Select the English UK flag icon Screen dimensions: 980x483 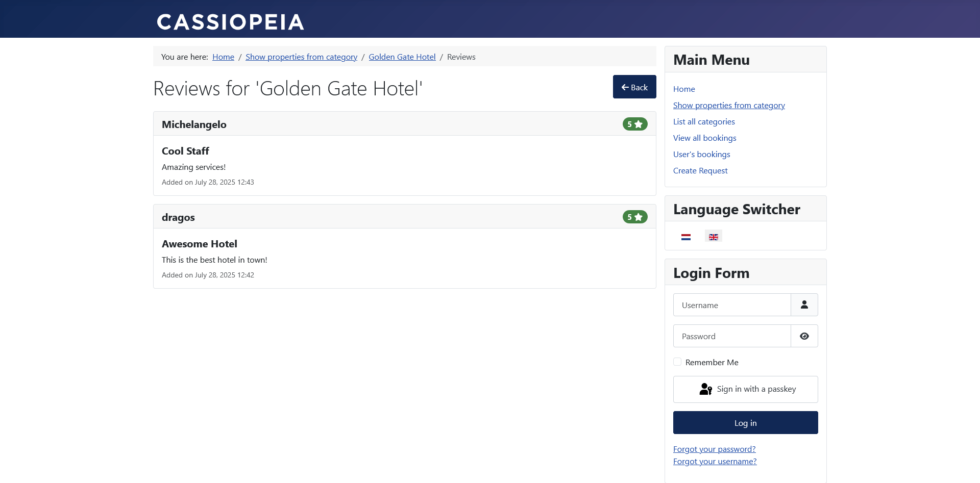(714, 237)
